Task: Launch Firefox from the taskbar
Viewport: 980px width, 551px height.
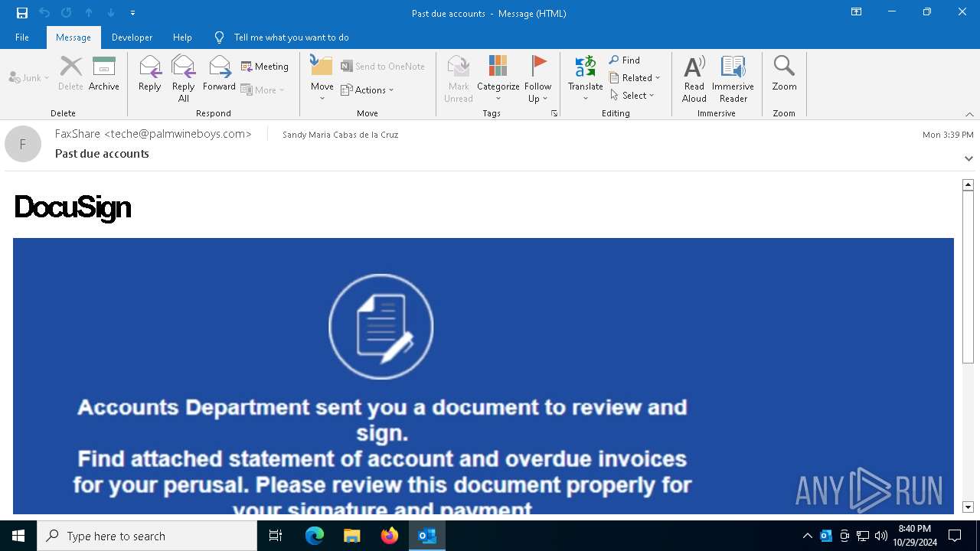Action: [x=390, y=536]
